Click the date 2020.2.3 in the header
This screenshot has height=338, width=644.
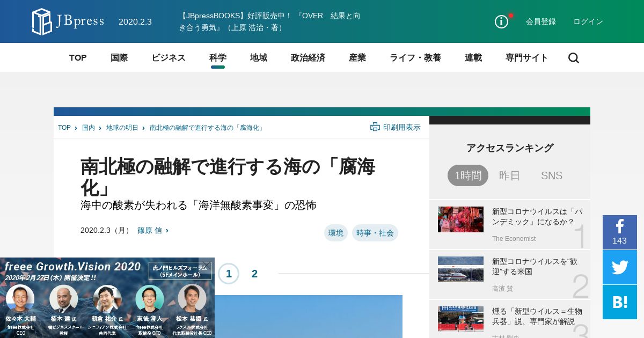[135, 21]
